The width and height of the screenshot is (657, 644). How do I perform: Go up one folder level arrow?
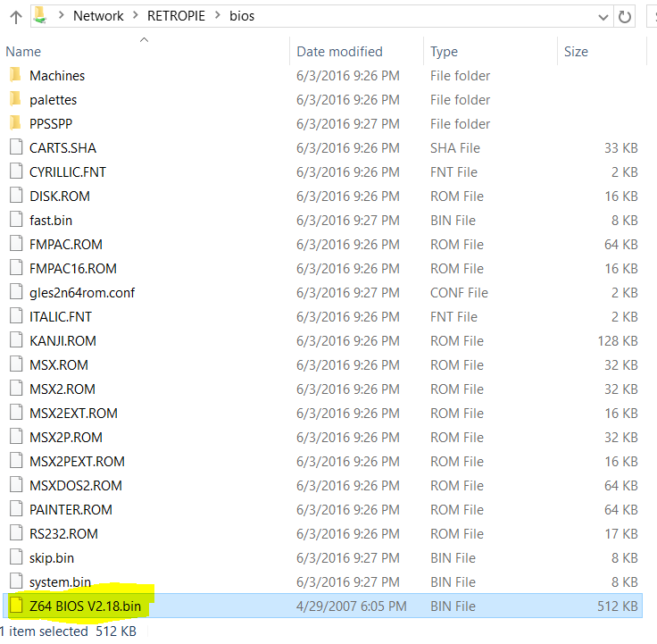(16, 17)
